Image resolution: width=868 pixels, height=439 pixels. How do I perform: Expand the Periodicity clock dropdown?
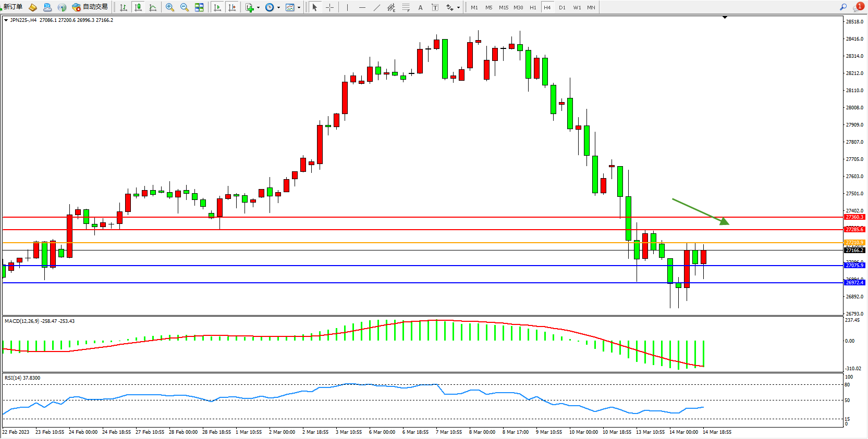(x=278, y=7)
